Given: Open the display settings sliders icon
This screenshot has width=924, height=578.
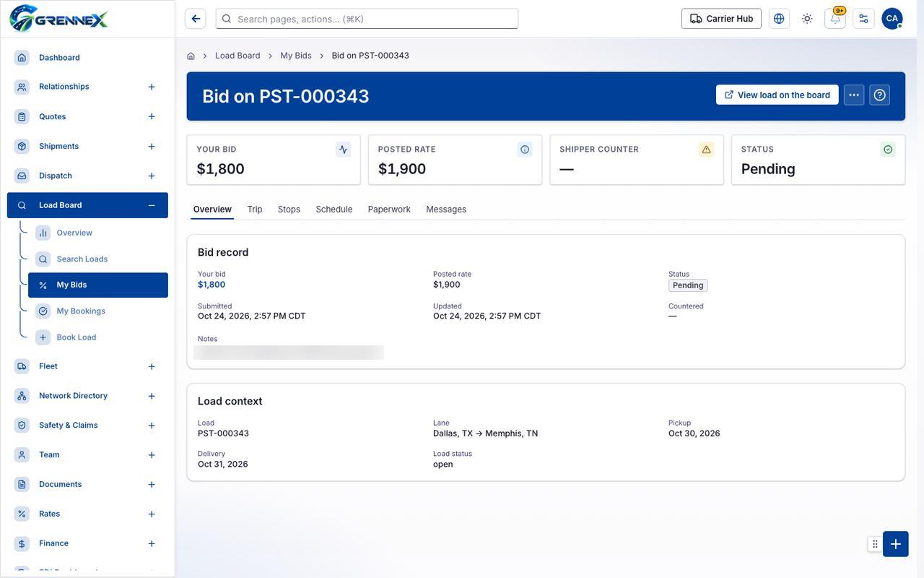Looking at the screenshot, I should click(x=863, y=19).
